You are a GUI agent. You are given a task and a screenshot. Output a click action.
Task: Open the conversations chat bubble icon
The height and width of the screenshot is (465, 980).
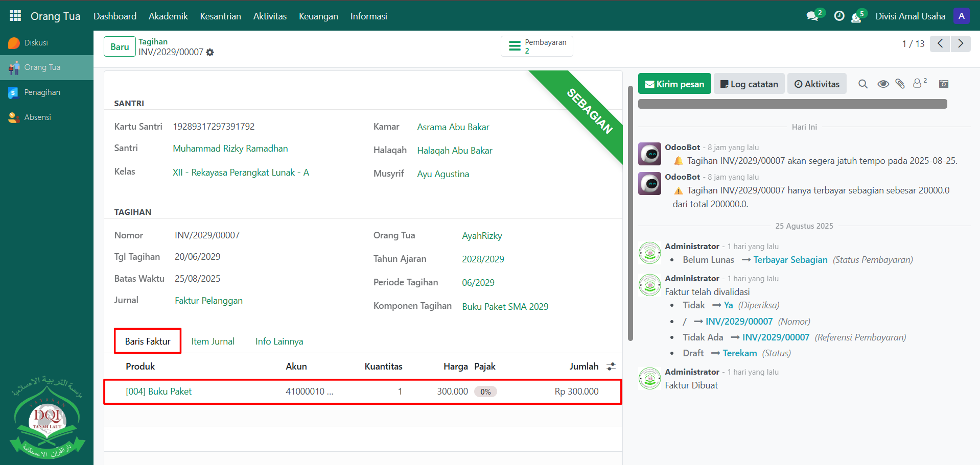(812, 16)
